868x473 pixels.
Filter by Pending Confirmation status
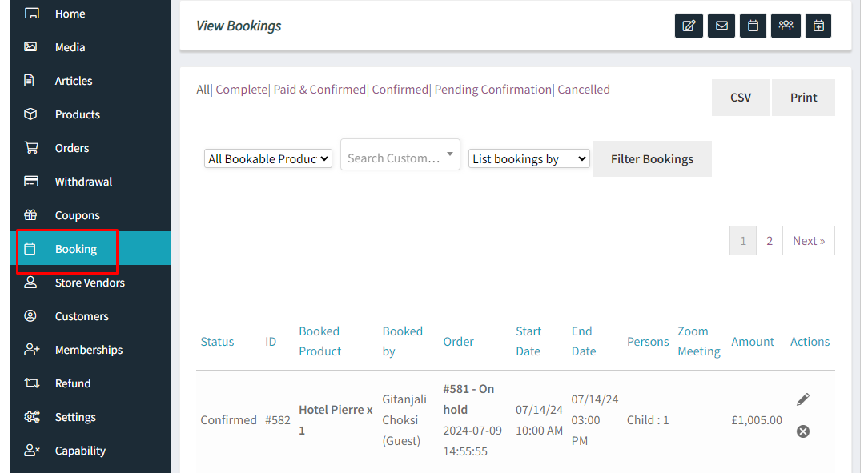click(x=492, y=90)
